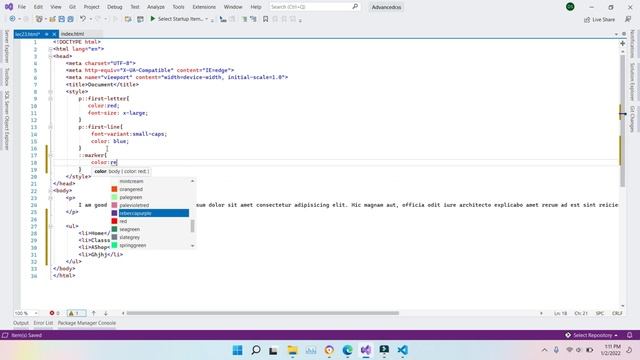Open the Toolbox side tab
The width and height of the screenshot is (640, 360).
(7, 77)
